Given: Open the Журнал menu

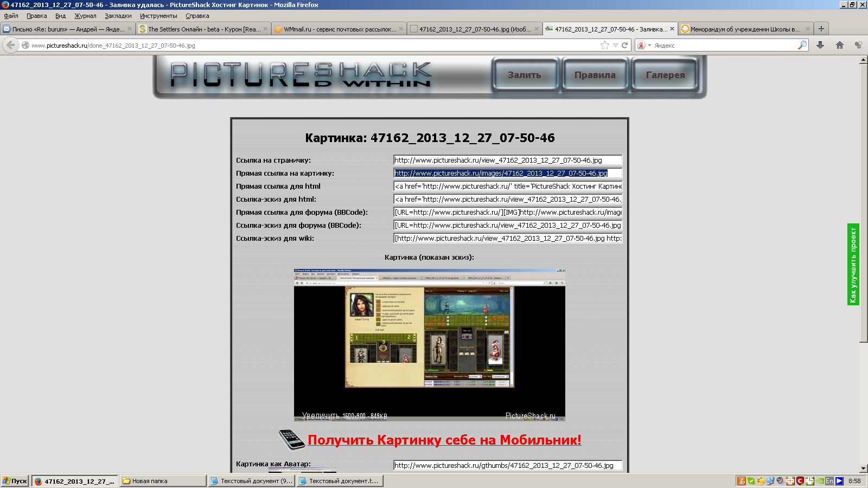Looking at the screenshot, I should click(x=85, y=16).
